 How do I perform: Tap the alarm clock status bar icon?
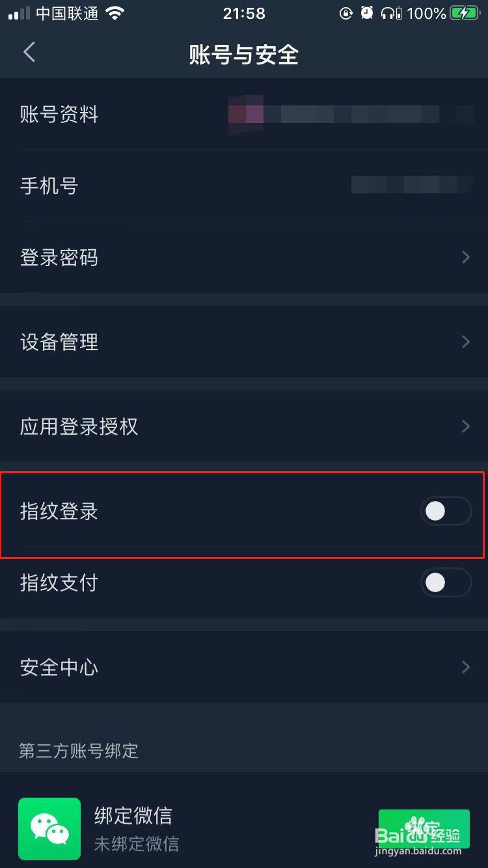click(x=366, y=13)
